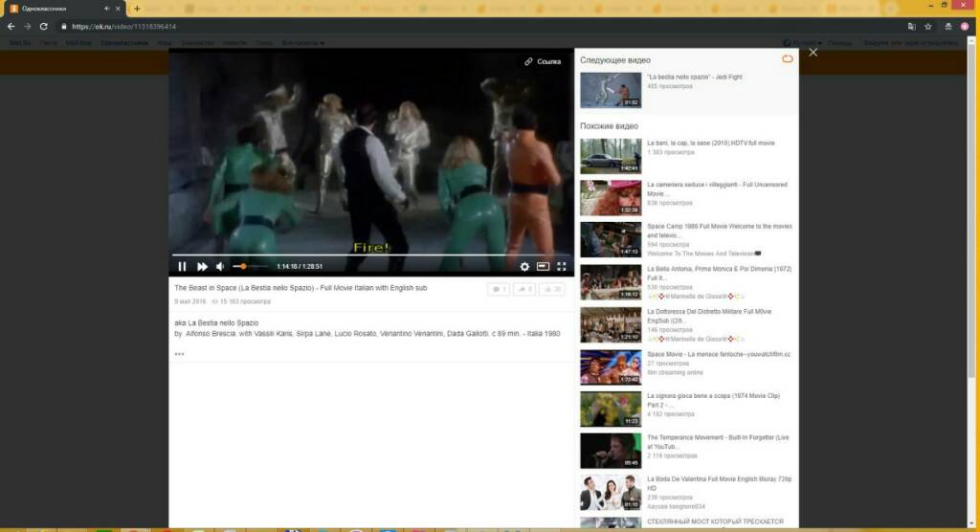Open video player settings gear
Screen dimensions: 980x532
coord(524,267)
